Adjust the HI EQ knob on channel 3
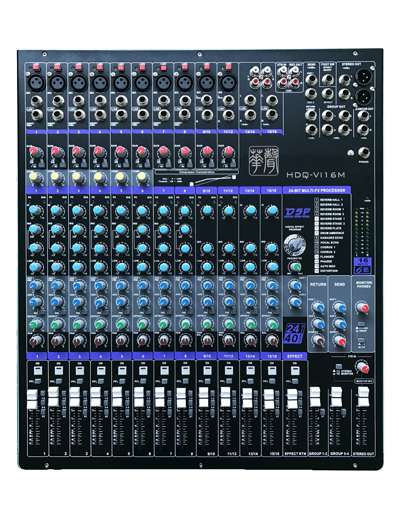 [x=78, y=211]
